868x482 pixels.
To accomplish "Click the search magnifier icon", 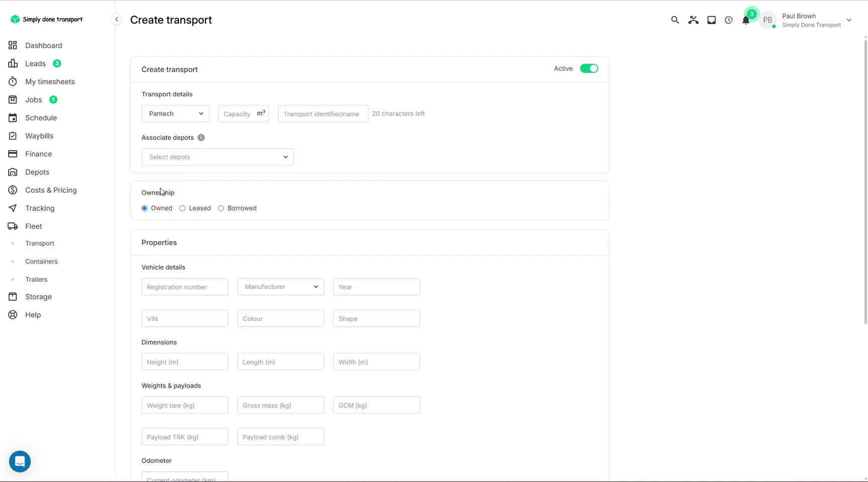I will pos(675,20).
